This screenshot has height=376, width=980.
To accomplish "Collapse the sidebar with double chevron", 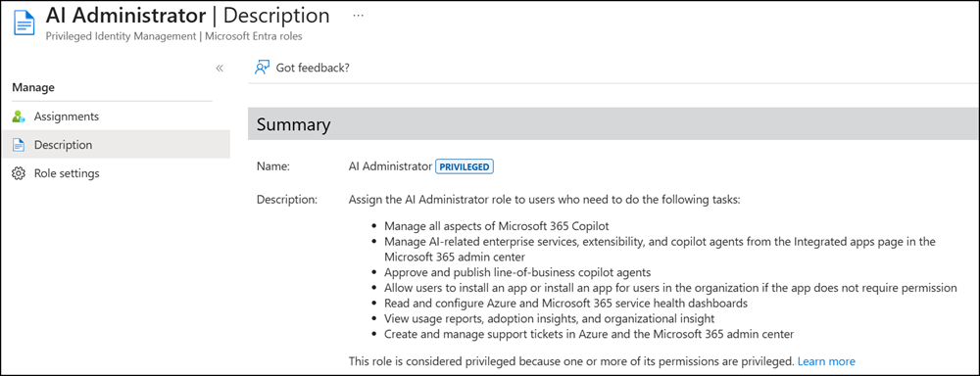I will (220, 69).
